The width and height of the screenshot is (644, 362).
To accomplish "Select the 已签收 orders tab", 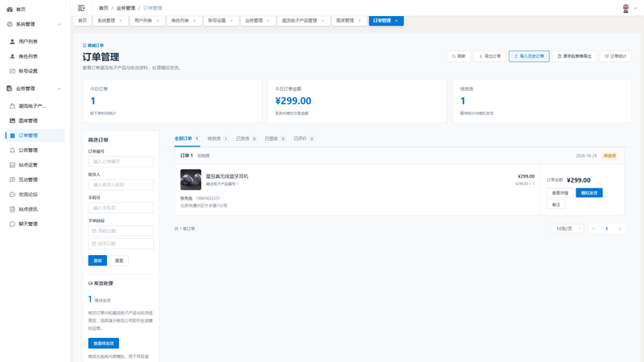I will 275,138.
